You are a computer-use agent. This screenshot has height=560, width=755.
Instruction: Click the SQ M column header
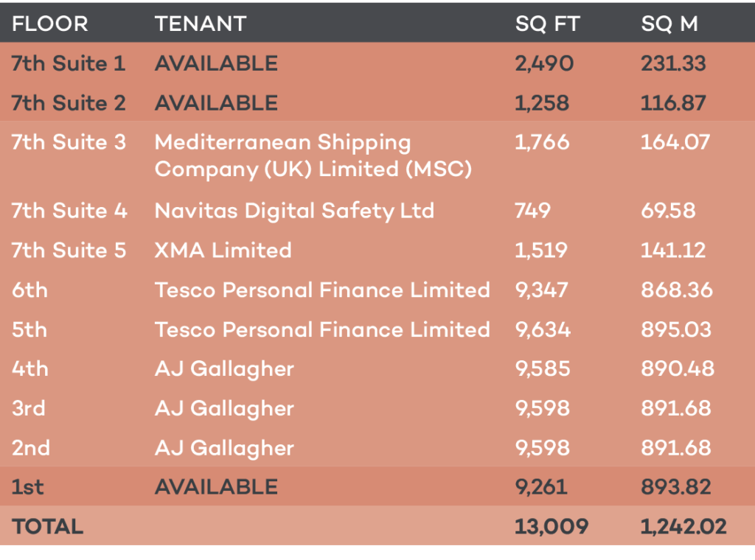click(x=669, y=24)
